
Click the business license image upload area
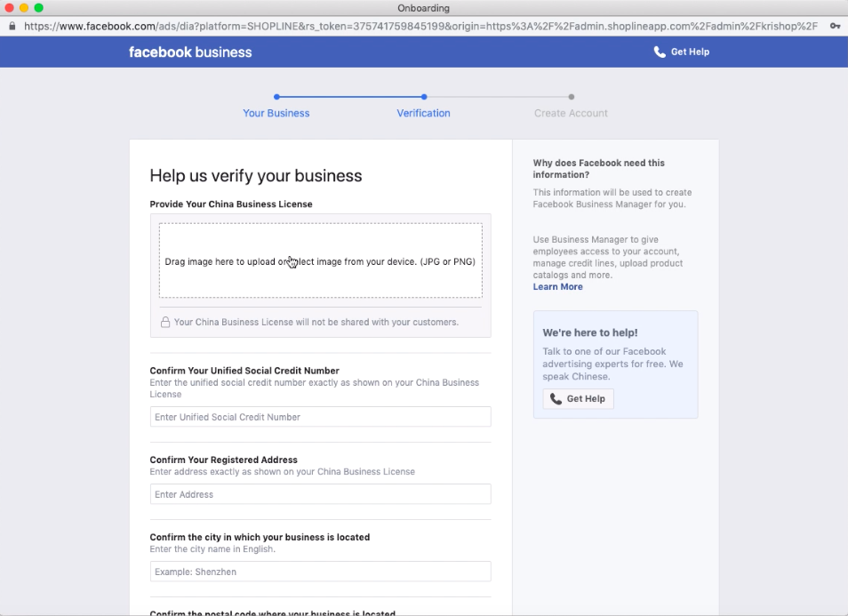coord(321,260)
